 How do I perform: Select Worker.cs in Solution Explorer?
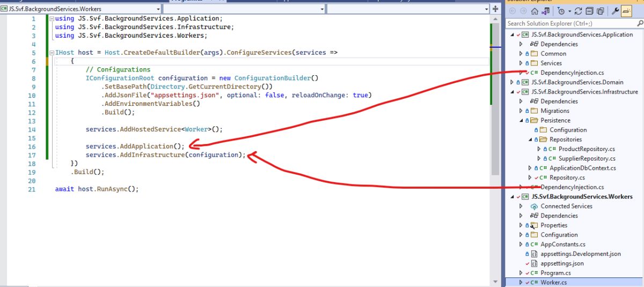point(553,283)
